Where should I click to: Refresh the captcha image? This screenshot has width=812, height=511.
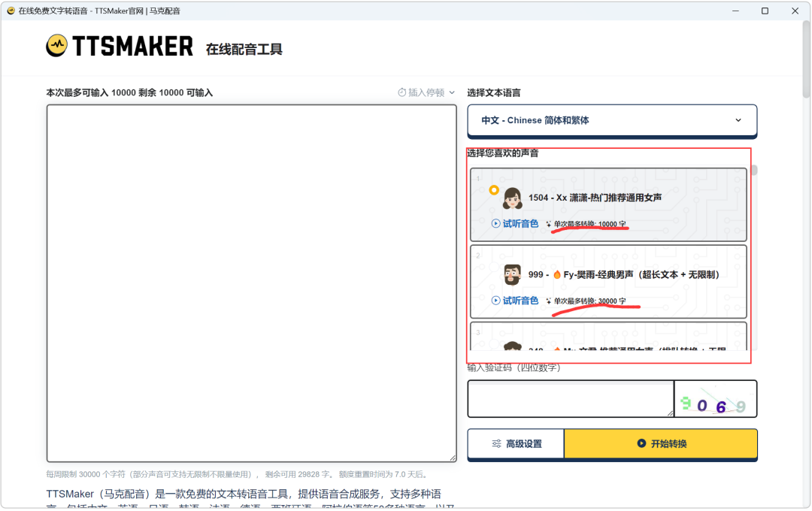(715, 398)
